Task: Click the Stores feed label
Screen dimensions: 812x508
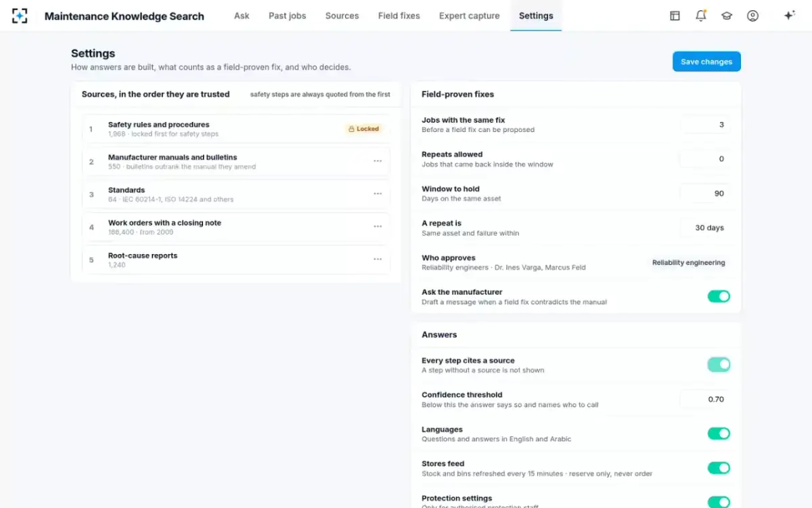Action: coord(443,464)
